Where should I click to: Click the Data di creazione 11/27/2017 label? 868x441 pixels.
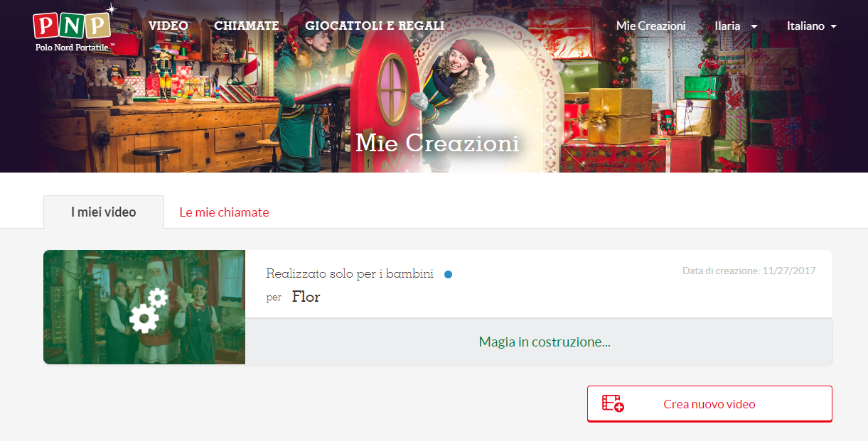[x=749, y=271]
